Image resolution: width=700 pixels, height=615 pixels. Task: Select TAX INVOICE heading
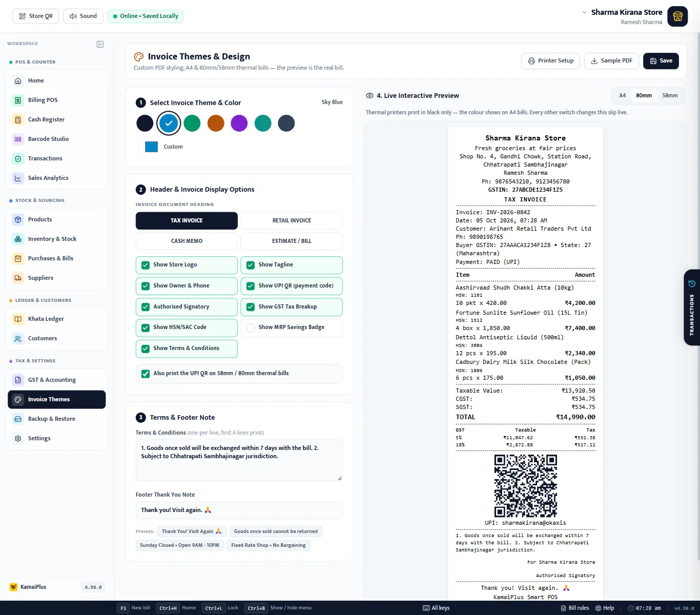187,220
